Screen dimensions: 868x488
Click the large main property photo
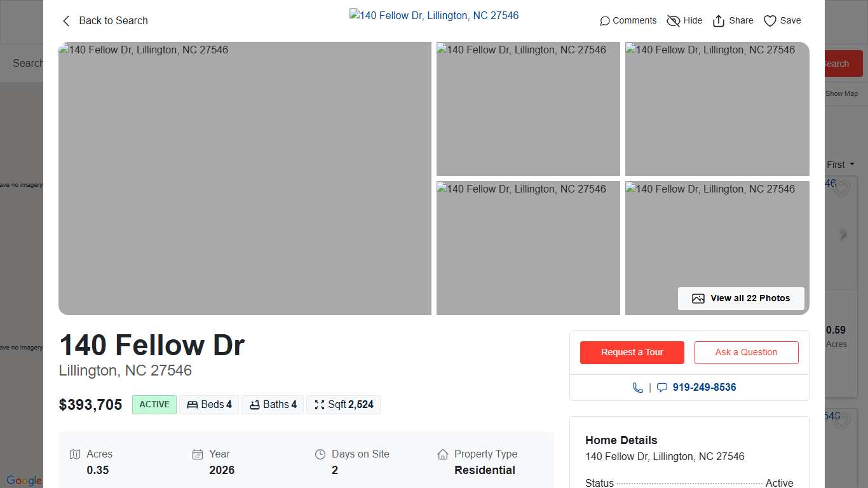point(245,178)
